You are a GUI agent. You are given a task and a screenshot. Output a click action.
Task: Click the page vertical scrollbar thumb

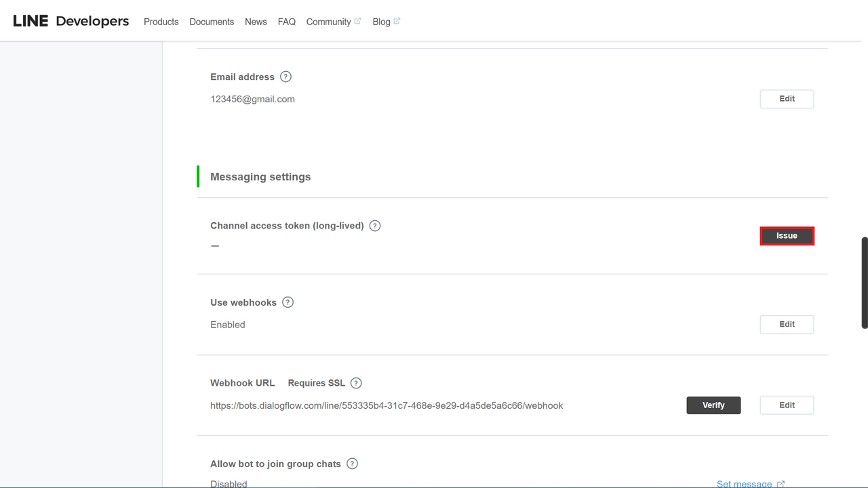pos(865,283)
